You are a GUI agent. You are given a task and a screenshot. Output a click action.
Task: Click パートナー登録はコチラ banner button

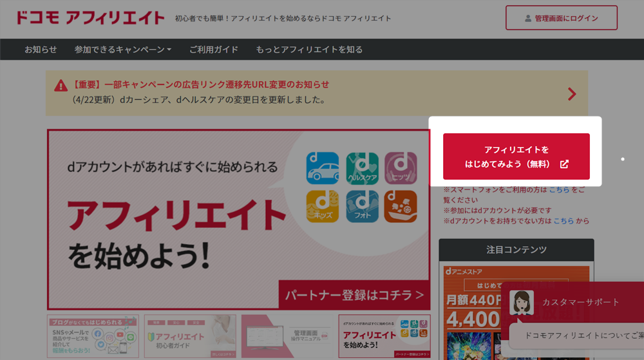click(x=354, y=295)
